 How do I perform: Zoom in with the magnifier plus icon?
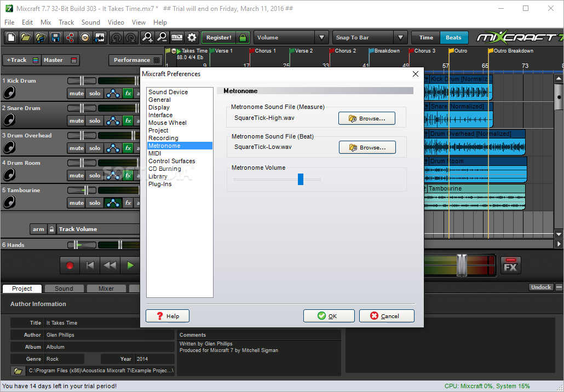coord(147,37)
